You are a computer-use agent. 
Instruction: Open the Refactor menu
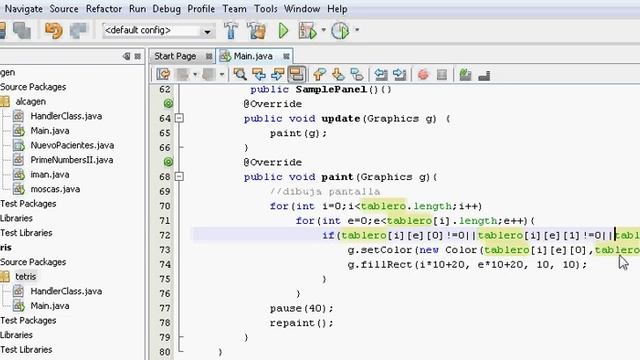[104, 9]
